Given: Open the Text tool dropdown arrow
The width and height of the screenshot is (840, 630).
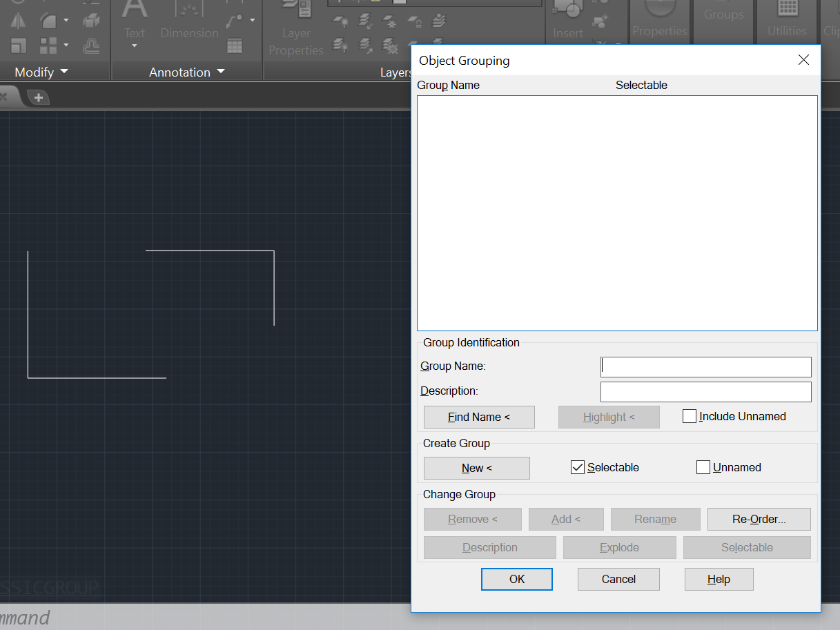Looking at the screenshot, I should point(135,46).
